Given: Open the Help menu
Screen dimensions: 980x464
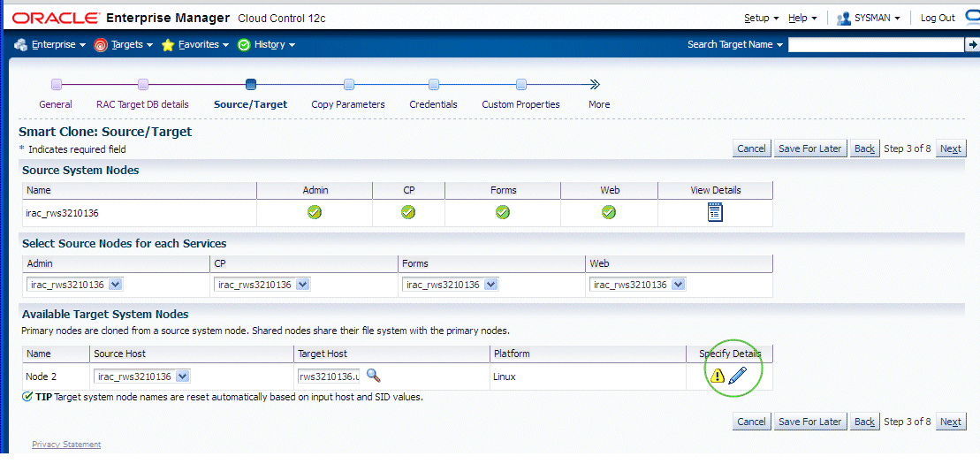Looking at the screenshot, I should [802, 18].
